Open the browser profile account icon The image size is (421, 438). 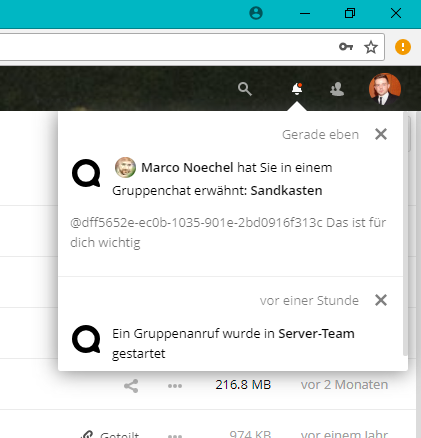pyautogui.click(x=256, y=13)
